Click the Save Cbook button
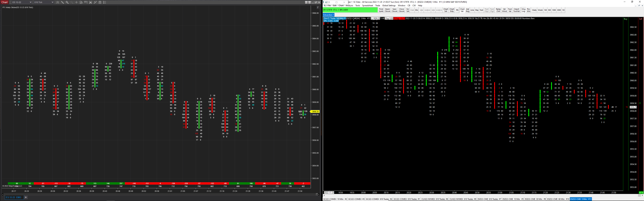The image size is (644, 201). click(x=395, y=10)
